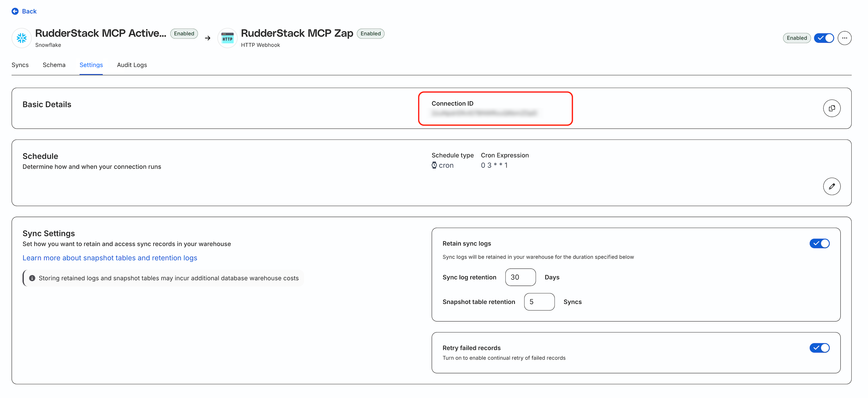Switch to the Syncs tab
The height and width of the screenshot is (398, 868).
click(20, 65)
